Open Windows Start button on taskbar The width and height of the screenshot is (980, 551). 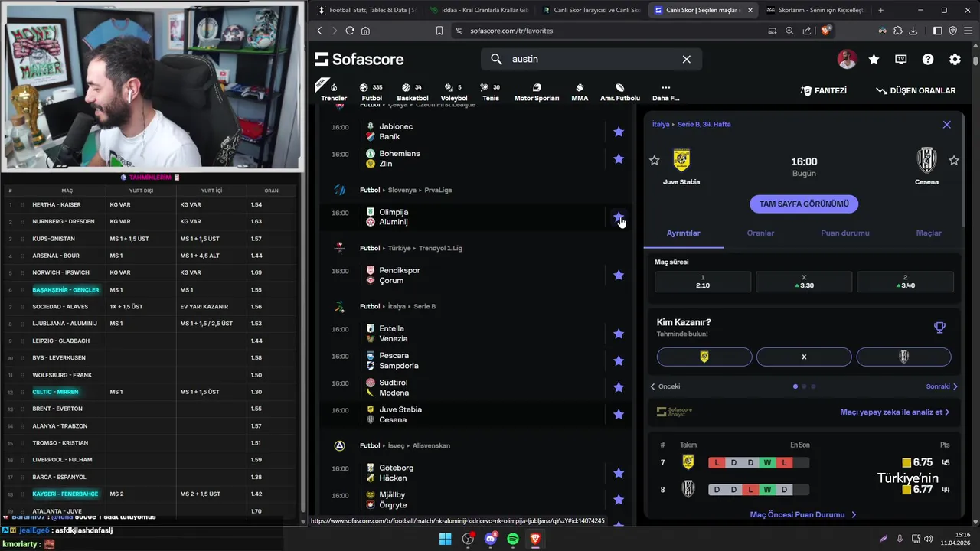(x=445, y=539)
